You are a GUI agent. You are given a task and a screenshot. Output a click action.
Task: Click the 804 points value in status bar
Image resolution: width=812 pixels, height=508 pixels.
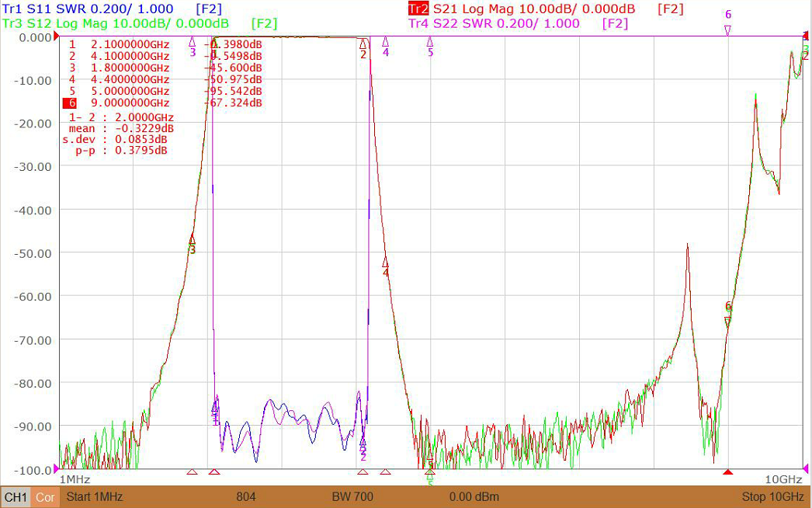coord(246,497)
